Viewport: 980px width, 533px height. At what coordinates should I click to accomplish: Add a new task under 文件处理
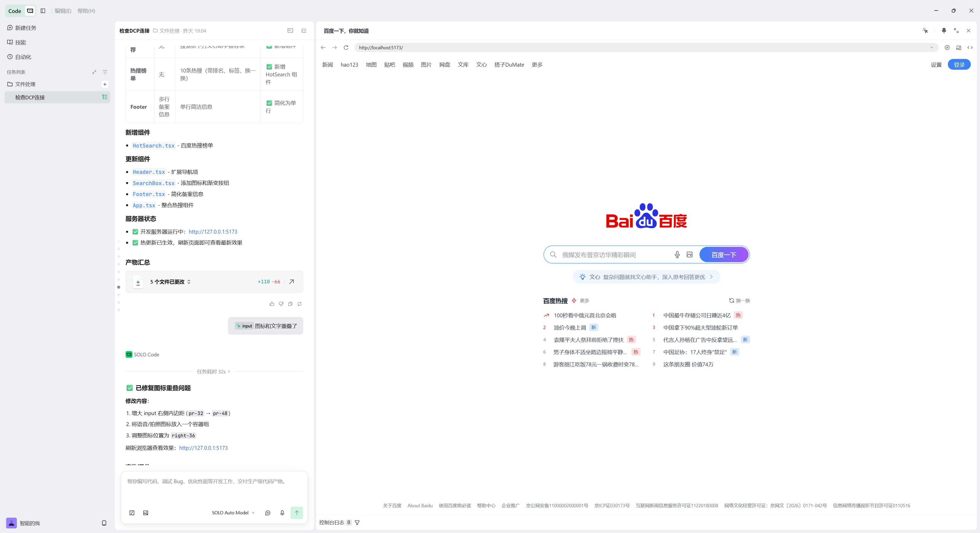[x=105, y=84]
